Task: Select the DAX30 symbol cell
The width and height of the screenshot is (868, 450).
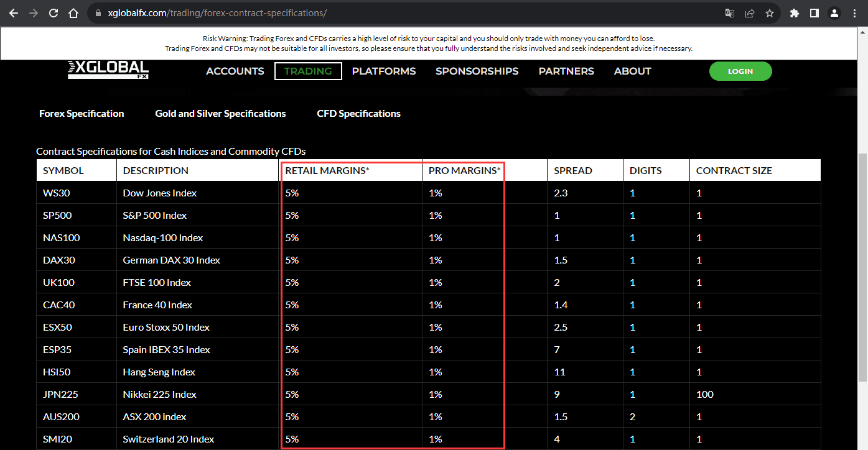Action: pos(77,260)
